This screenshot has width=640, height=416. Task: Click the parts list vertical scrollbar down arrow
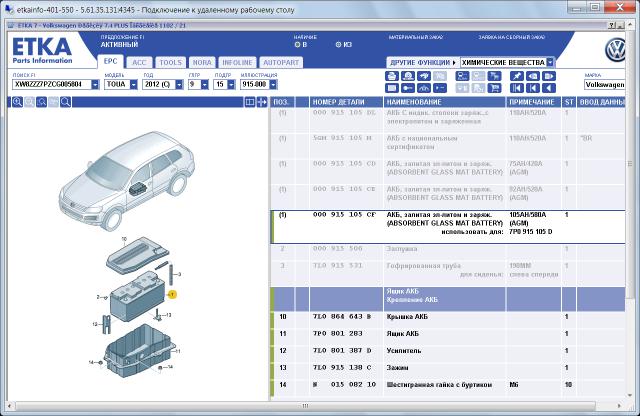tap(630, 396)
